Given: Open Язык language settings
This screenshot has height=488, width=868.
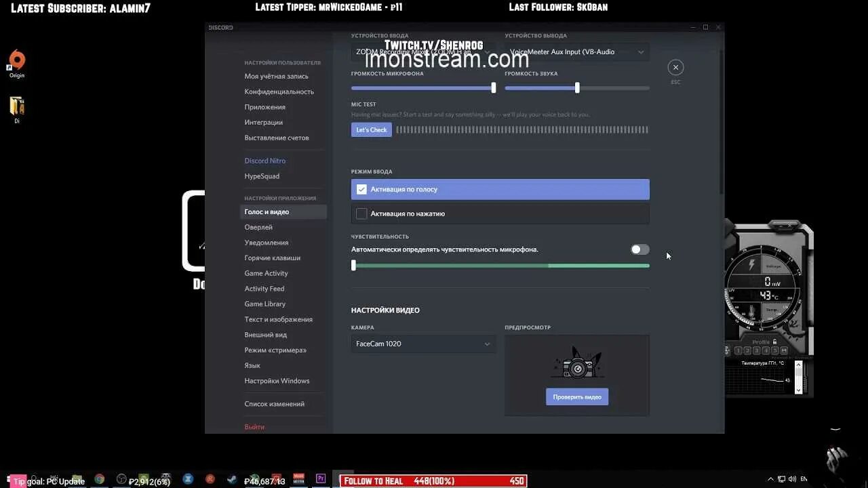Looking at the screenshot, I should (252, 365).
